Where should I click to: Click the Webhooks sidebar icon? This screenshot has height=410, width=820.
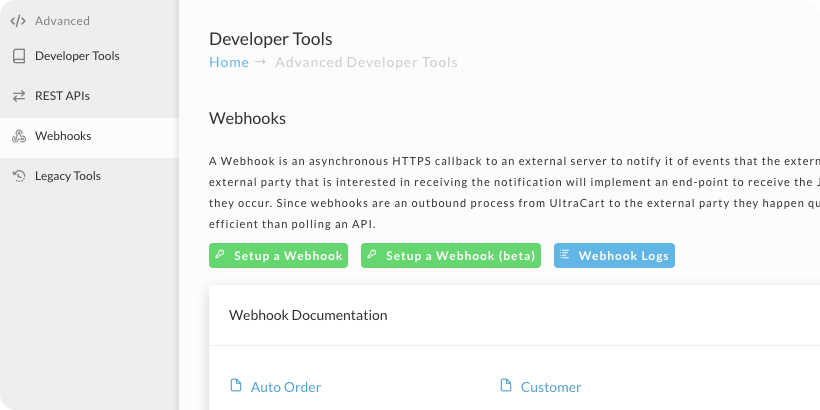19,136
